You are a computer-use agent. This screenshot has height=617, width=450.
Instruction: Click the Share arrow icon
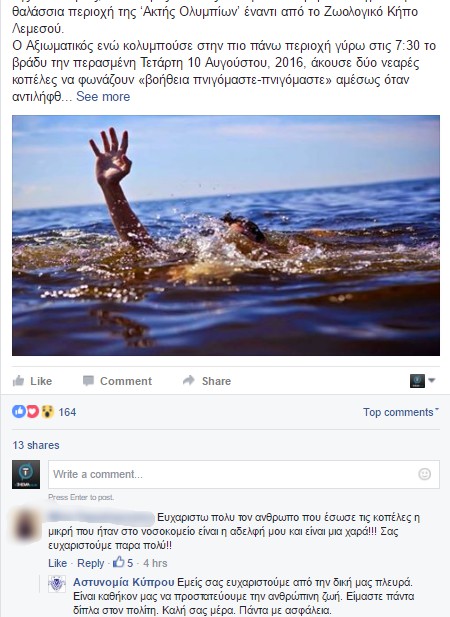(189, 380)
